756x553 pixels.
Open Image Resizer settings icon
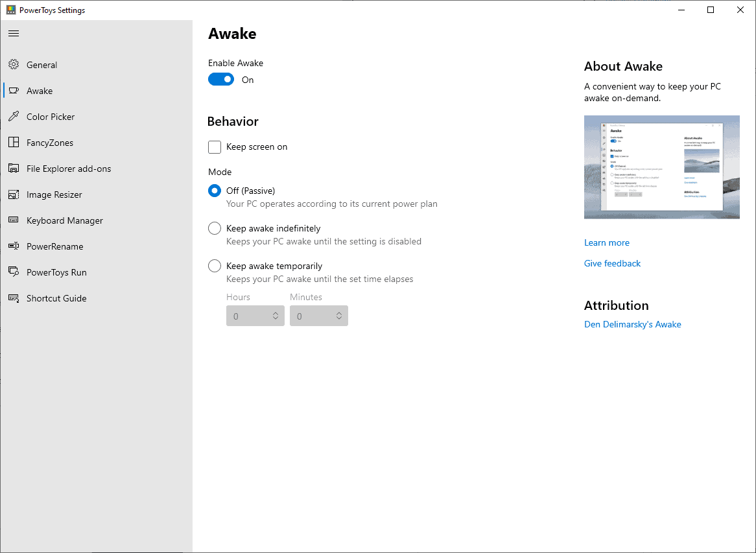14,194
